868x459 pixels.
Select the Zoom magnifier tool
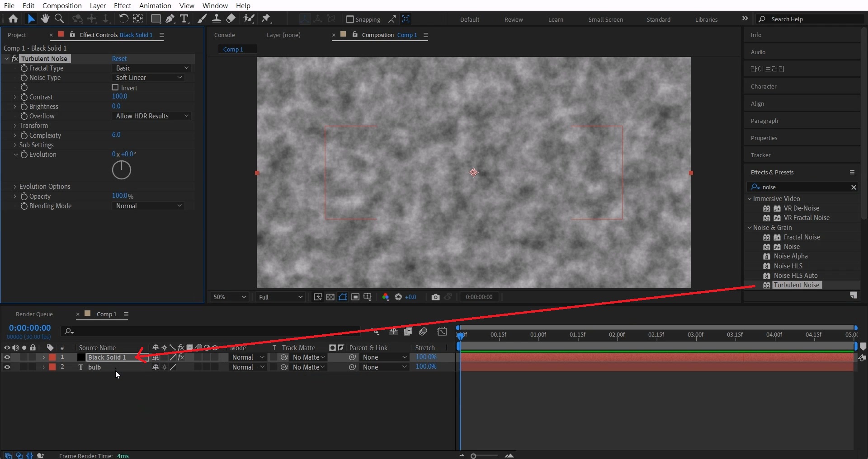[59, 19]
